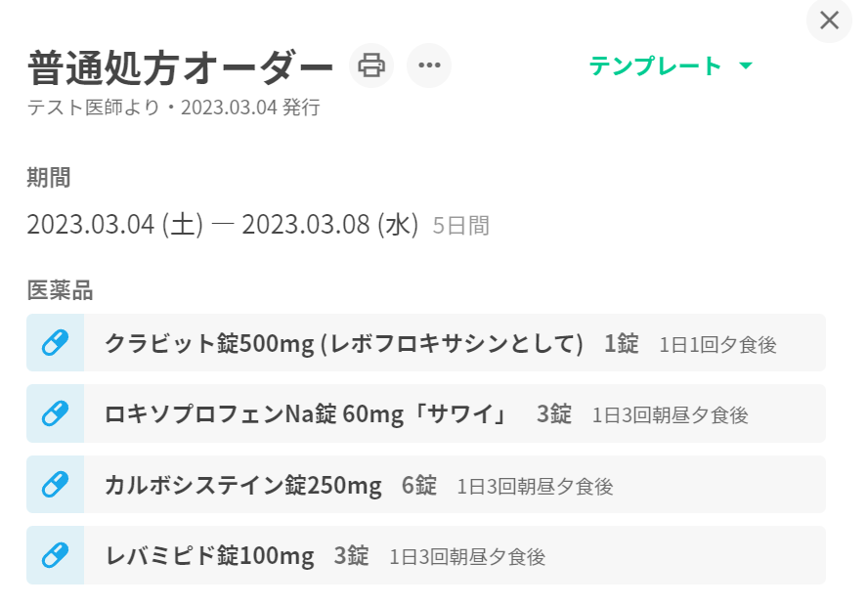868x606 pixels.
Task: Click the 1日1回夕食後 dosage instruction
Action: pyautogui.click(x=717, y=345)
